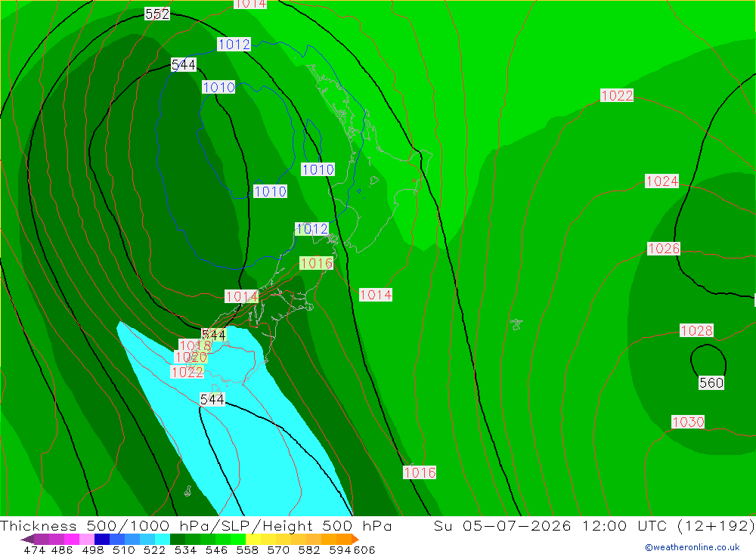Click the 558 legend value
This screenshot has height=554, width=756.
point(247,549)
